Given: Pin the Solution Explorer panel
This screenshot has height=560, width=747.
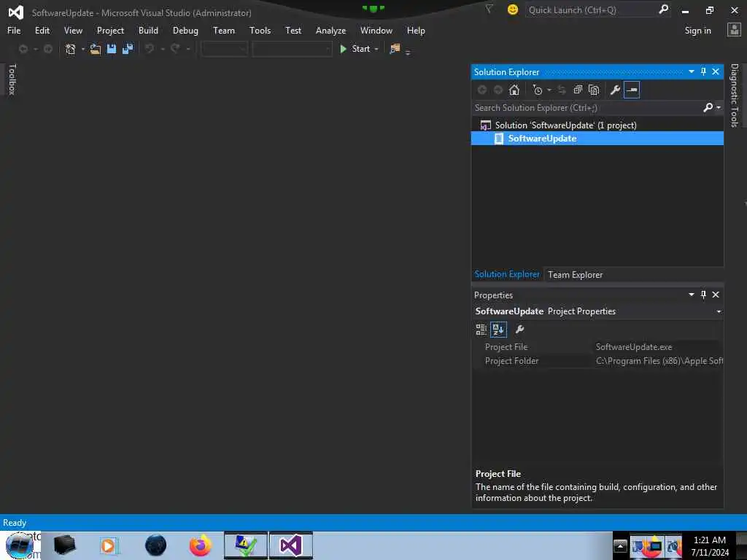Looking at the screenshot, I should tap(704, 71).
